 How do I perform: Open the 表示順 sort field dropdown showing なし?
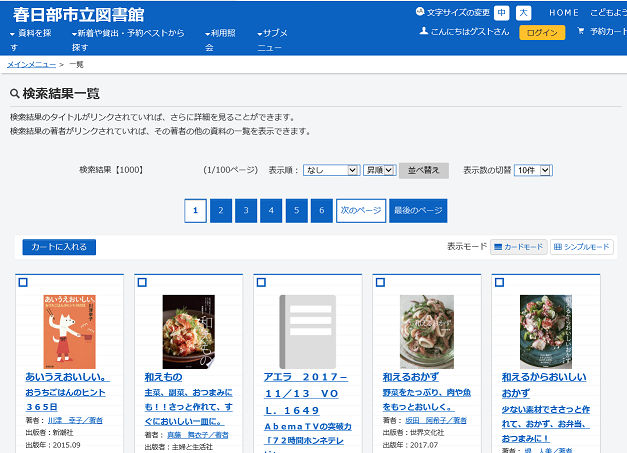331,170
